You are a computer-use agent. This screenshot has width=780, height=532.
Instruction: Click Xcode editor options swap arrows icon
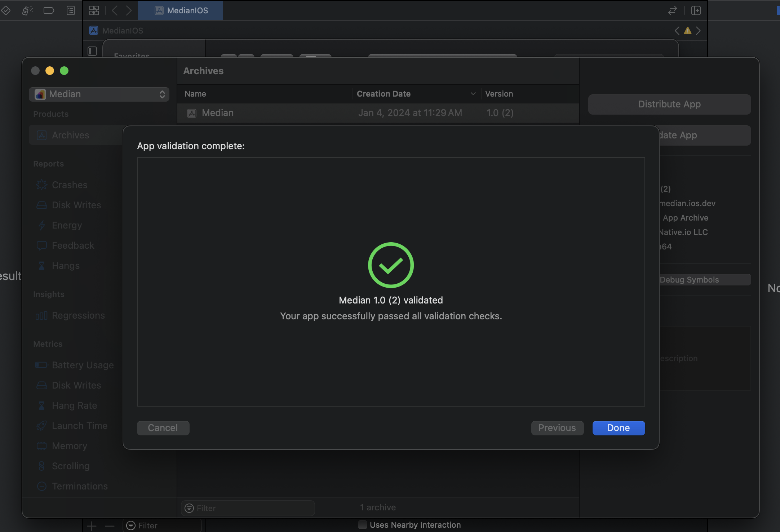click(672, 10)
